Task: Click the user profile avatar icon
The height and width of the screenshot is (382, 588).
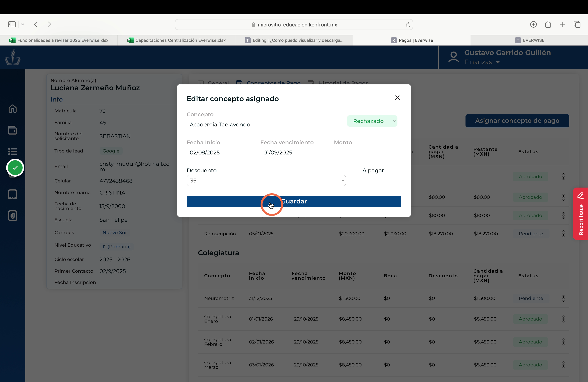Action: coord(454,57)
